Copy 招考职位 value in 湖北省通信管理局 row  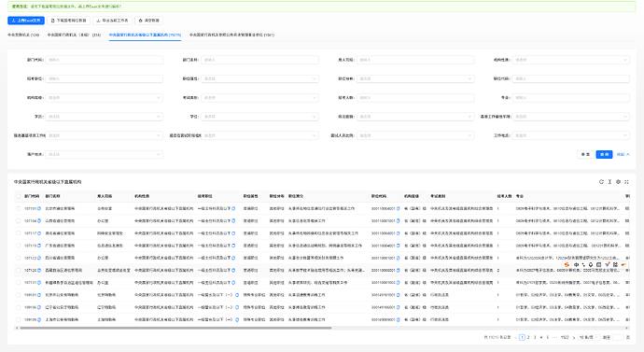[x=233, y=233]
